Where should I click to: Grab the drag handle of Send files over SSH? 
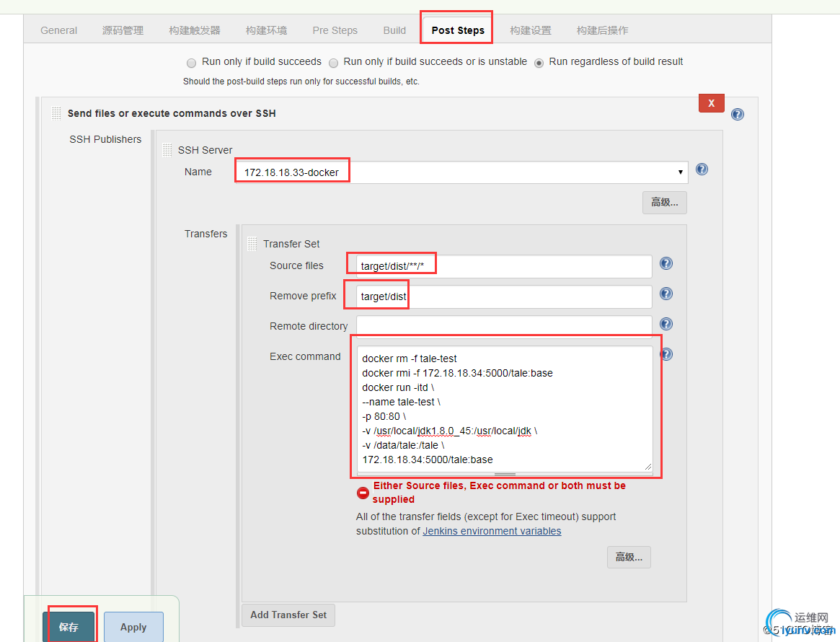(x=56, y=113)
